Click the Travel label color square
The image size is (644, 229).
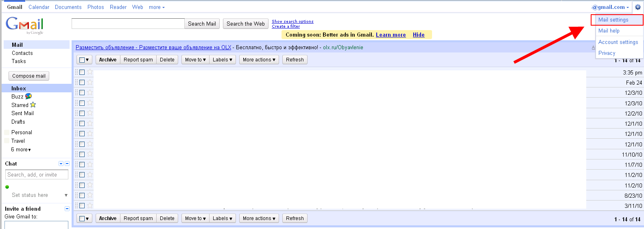[x=7, y=141]
